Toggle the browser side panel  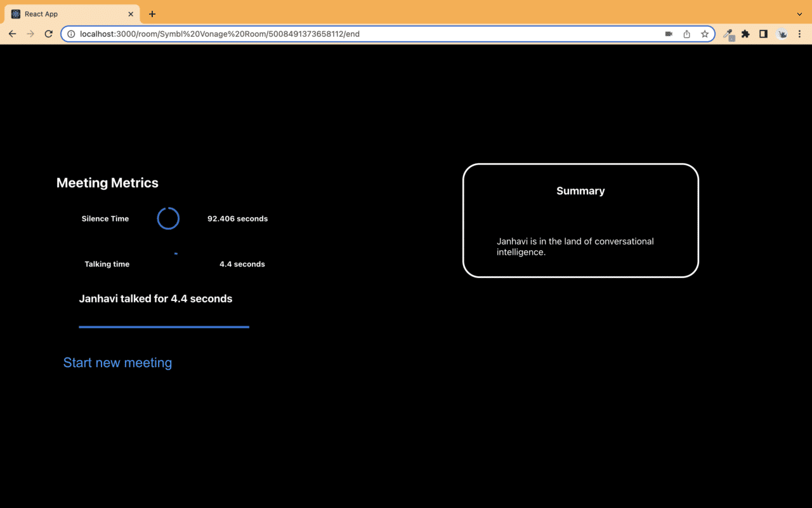pyautogui.click(x=763, y=34)
